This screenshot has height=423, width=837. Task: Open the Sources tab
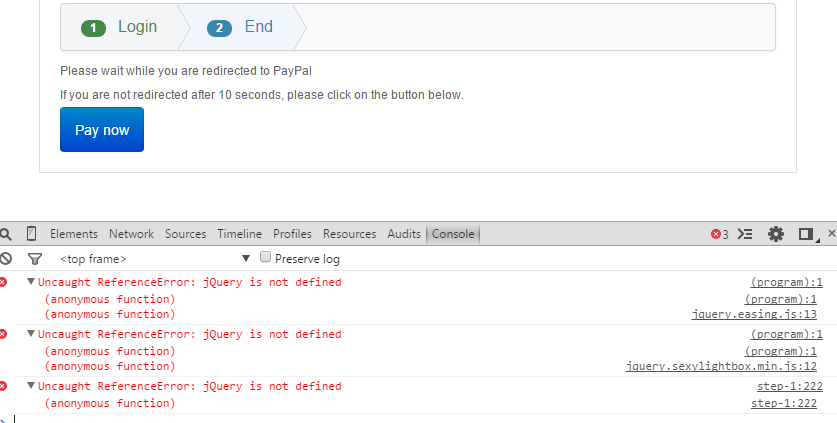pyautogui.click(x=185, y=234)
